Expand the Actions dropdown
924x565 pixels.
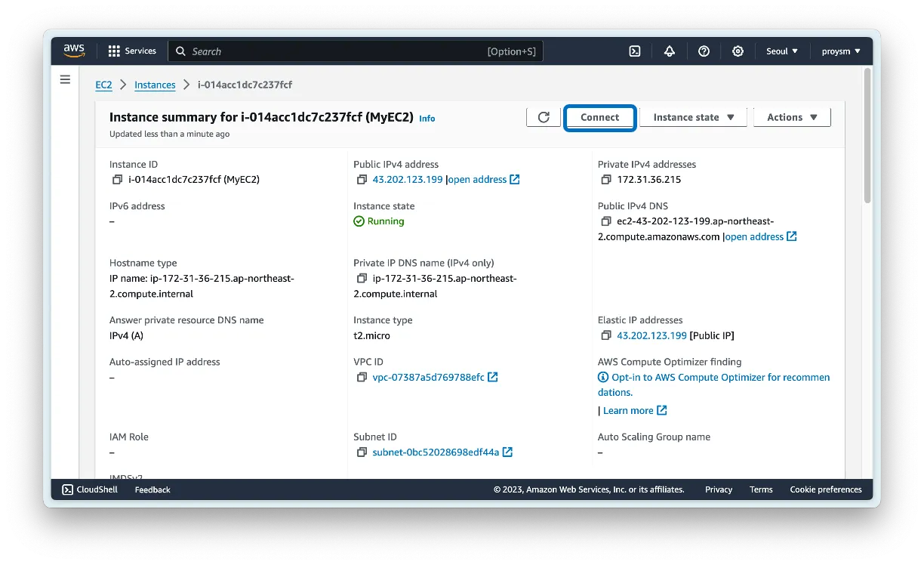pyautogui.click(x=792, y=117)
